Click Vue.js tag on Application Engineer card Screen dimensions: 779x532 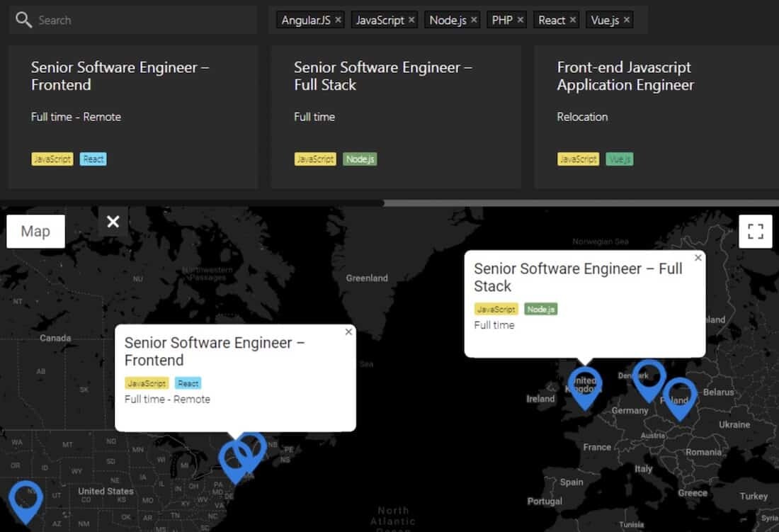click(x=620, y=159)
